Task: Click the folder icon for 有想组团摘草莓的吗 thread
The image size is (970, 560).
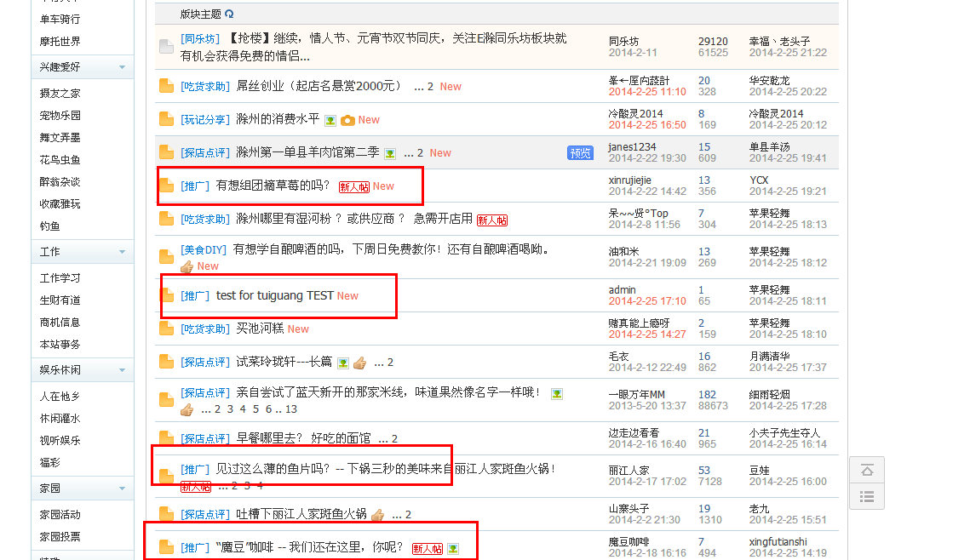Action: point(166,186)
